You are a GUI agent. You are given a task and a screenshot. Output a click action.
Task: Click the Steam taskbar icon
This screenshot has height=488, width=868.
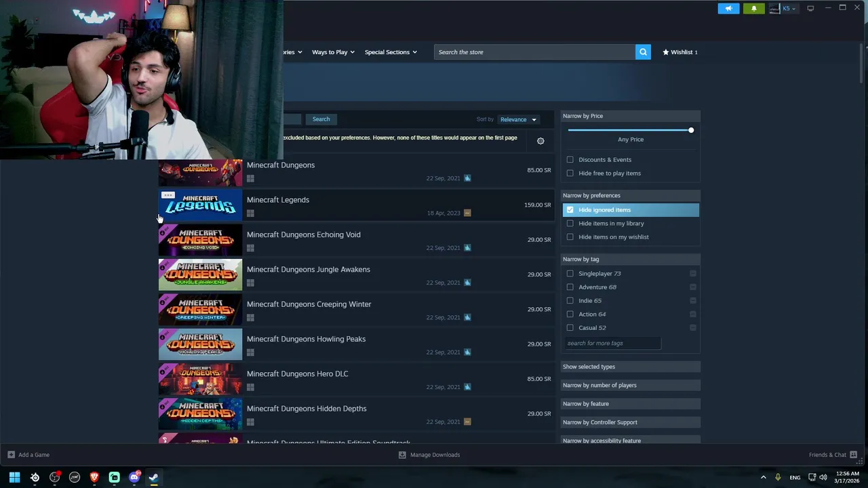pyautogui.click(x=154, y=477)
